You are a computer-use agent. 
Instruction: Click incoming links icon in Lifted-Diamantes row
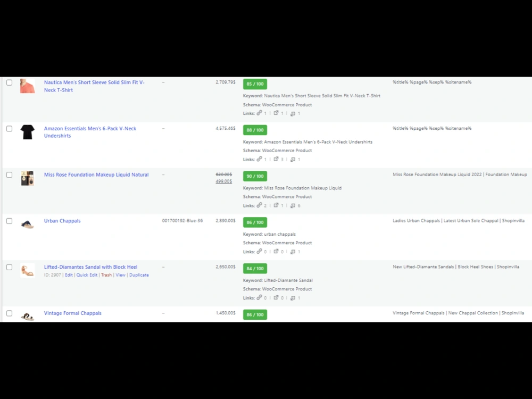(293, 298)
